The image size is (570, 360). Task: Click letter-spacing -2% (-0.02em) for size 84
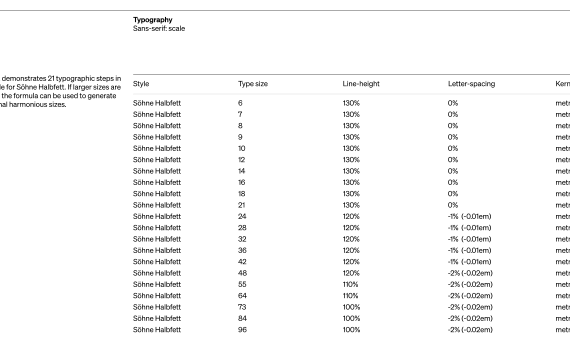tap(470, 318)
